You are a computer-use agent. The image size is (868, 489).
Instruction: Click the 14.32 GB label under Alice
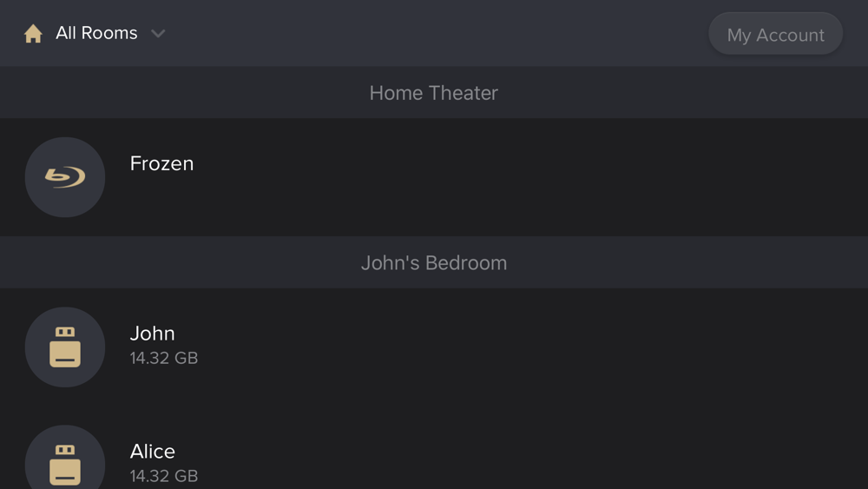coord(164,476)
